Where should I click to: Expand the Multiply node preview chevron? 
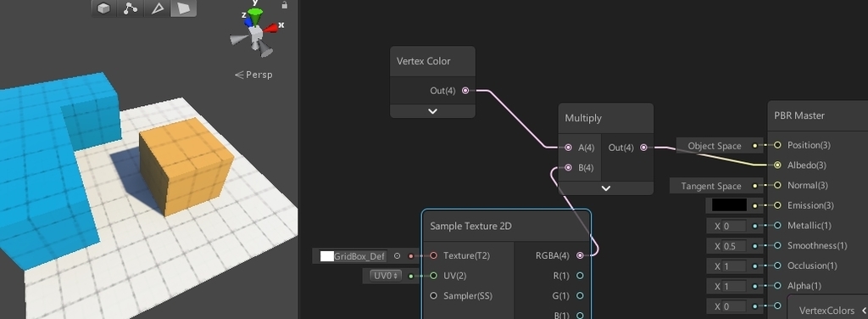click(x=605, y=187)
